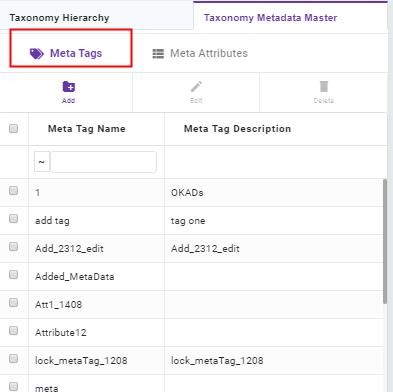Image resolution: width=393 pixels, height=392 pixels.
Task: Click the lock_metaTag_1208 name cell
Action: pos(97,361)
